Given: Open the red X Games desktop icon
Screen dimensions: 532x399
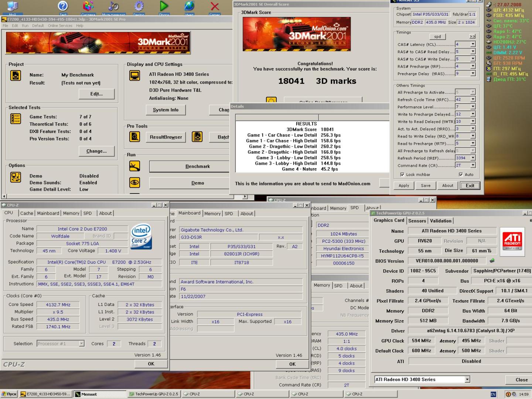Looking at the screenshot, I should click(215, 7).
